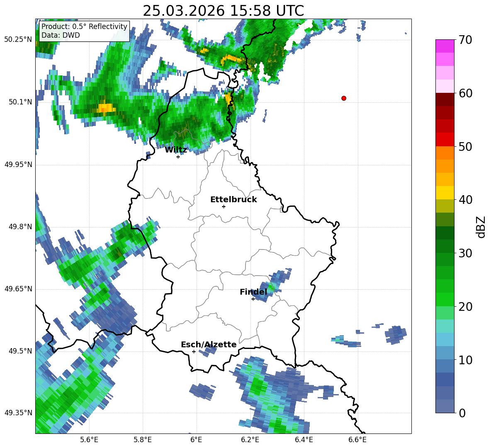Screen dimensions: 491x448
Task: Click the 49.8°N latitude label
Action: [x=20, y=227]
